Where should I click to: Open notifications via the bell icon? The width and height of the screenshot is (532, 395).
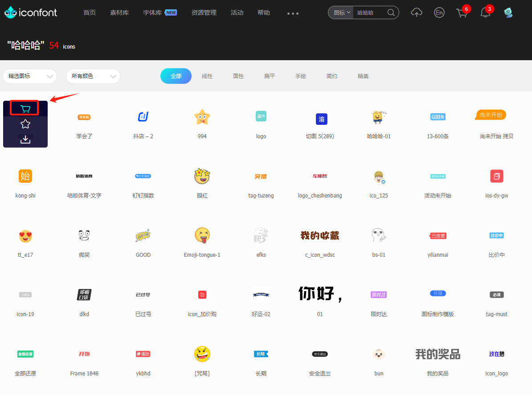pos(485,12)
